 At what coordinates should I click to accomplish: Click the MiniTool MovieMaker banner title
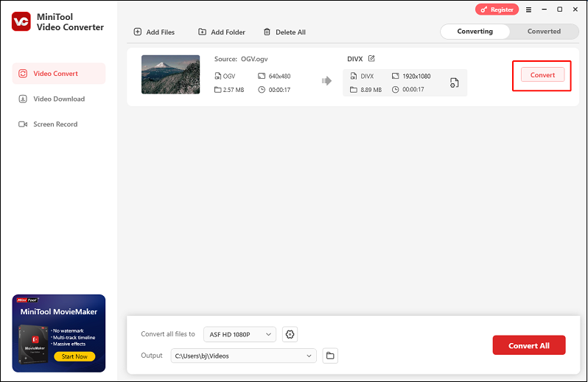coord(58,311)
